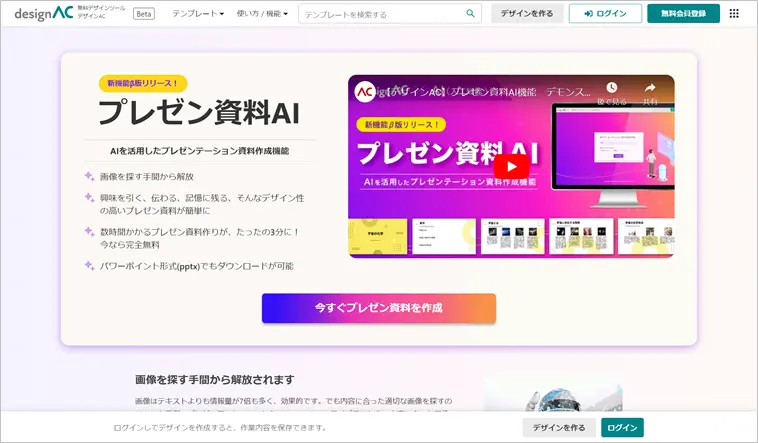Click the 新機能β版リリース yellow badge

point(143,84)
